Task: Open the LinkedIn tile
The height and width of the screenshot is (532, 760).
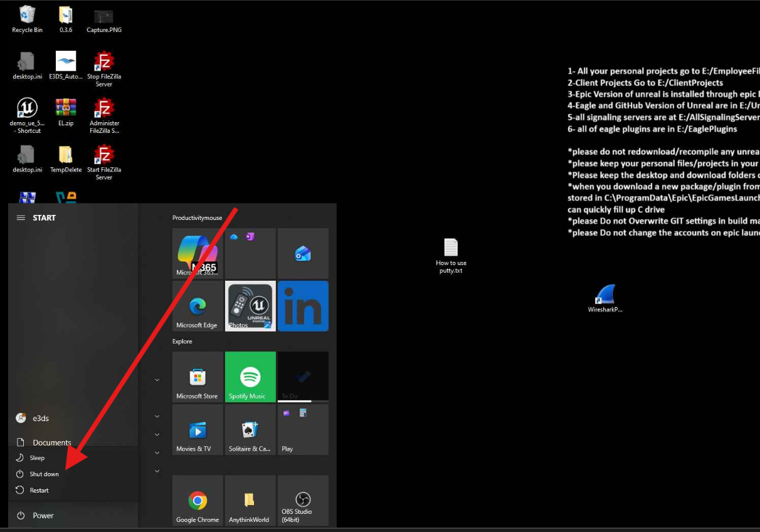Action: [x=303, y=306]
